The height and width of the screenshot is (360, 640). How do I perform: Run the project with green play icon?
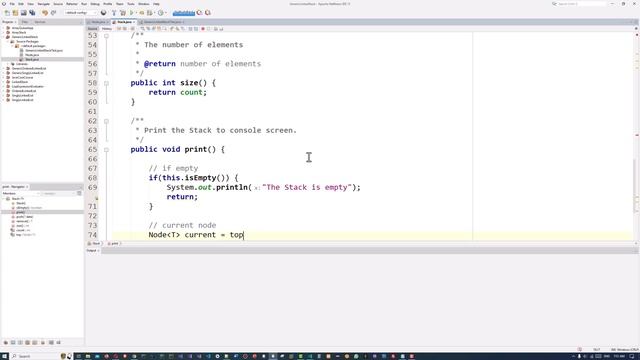tap(132, 13)
